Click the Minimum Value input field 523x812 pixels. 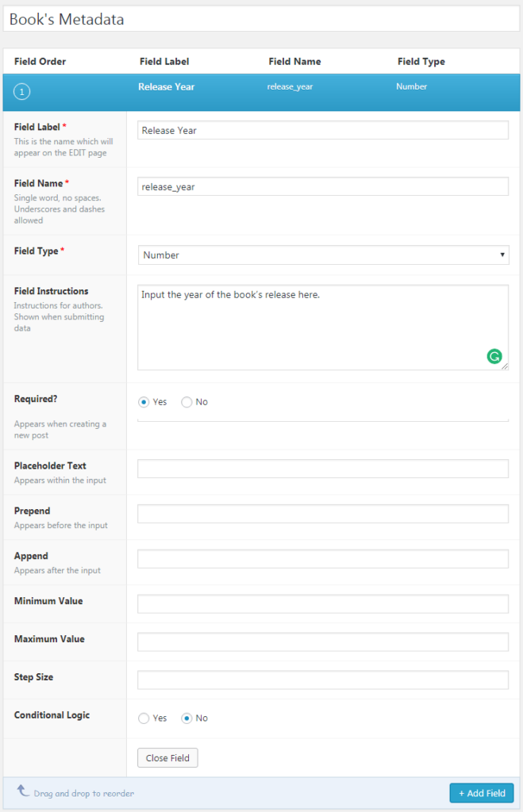click(x=323, y=603)
